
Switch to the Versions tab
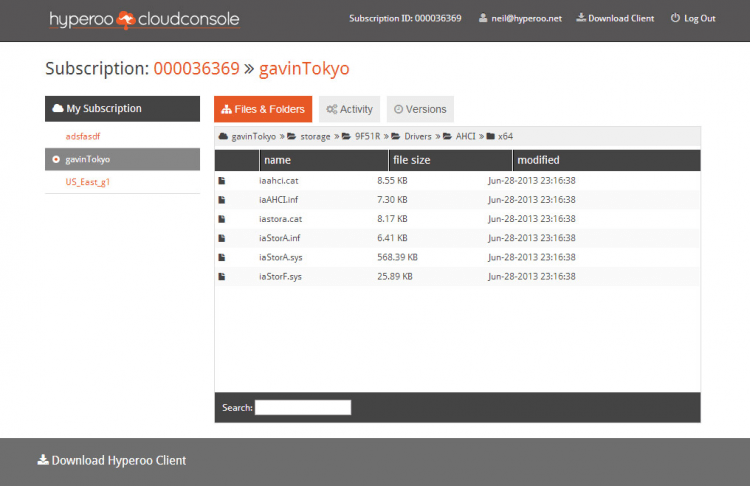(420, 109)
